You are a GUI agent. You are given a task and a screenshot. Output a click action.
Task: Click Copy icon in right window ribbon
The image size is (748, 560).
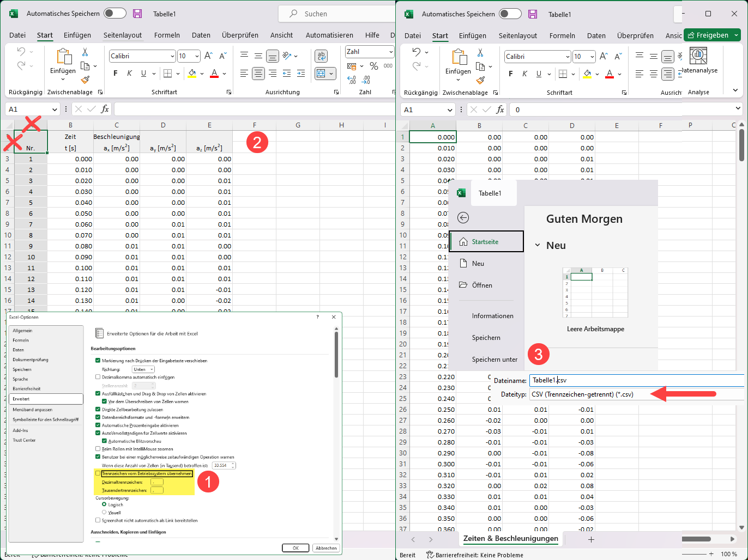[x=479, y=66]
